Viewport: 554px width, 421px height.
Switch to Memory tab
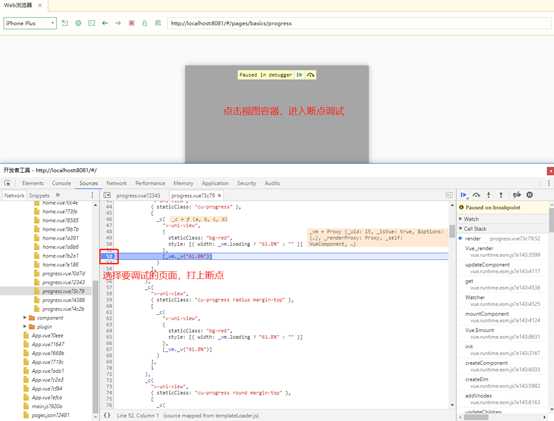183,183
